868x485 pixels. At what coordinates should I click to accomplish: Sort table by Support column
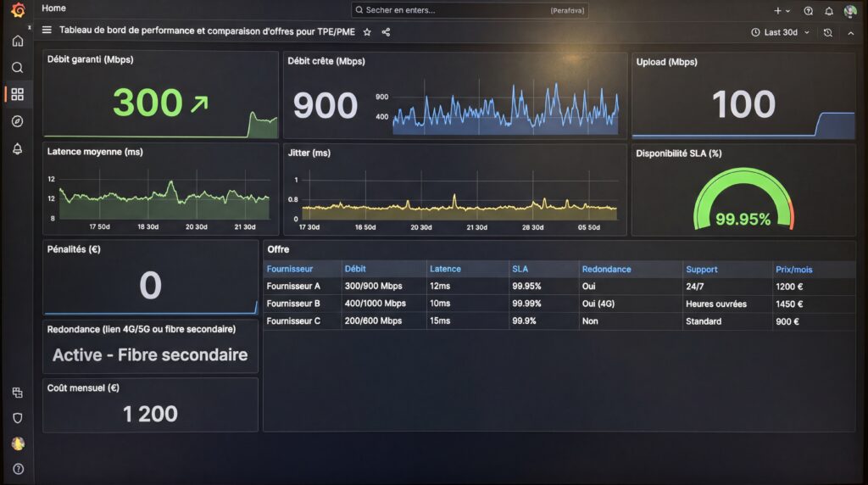coord(701,270)
